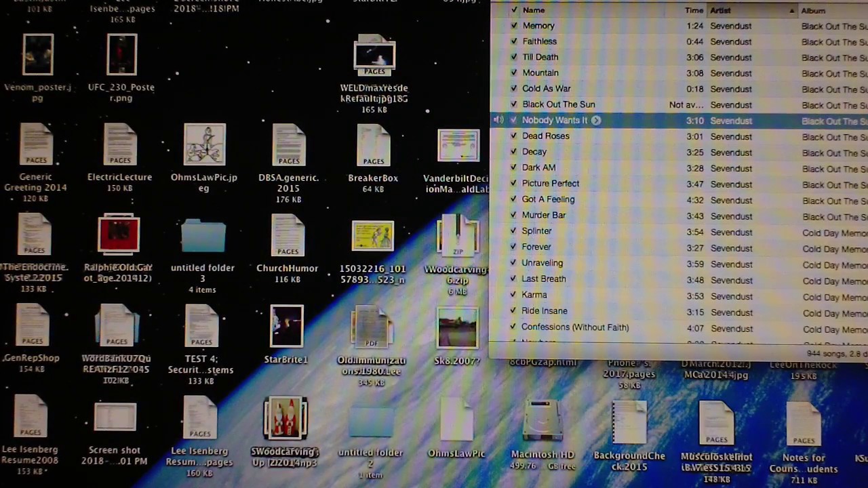Select the OhmsLawPic blank document icon

click(x=456, y=420)
